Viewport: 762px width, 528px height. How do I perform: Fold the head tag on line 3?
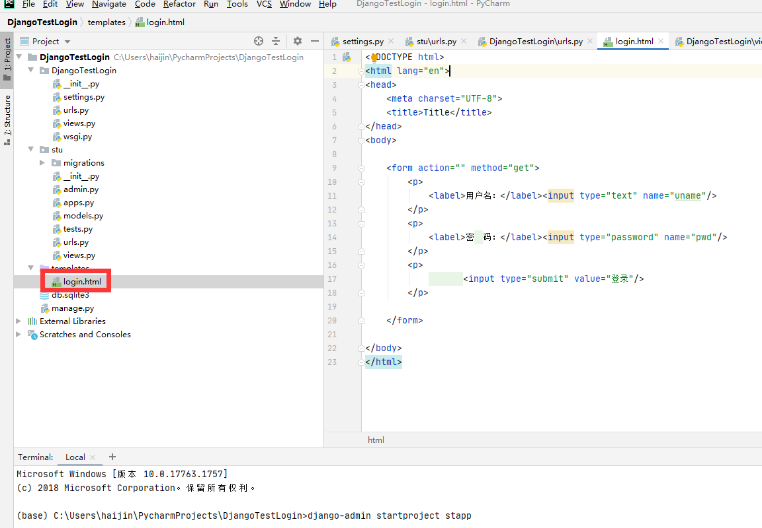tap(362, 85)
